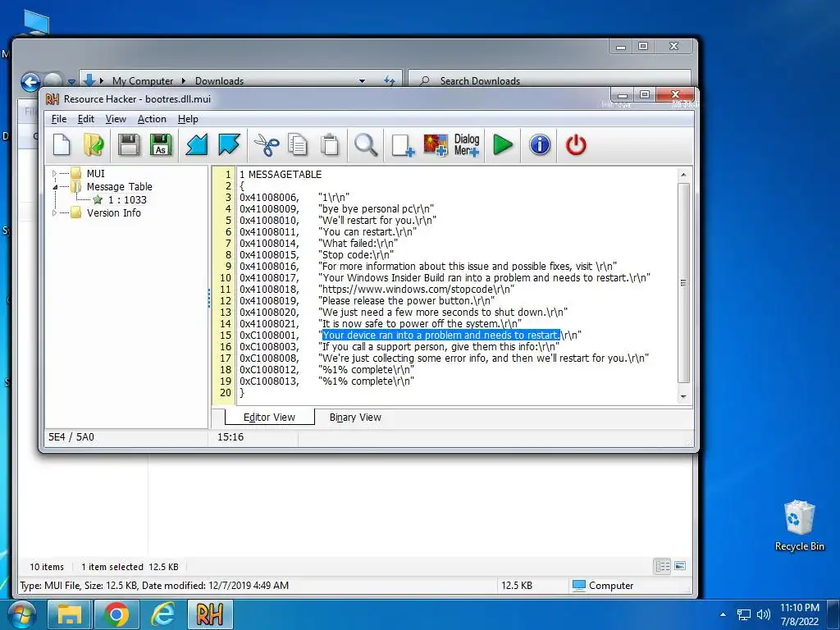The image size is (840, 630).
Task: Show hidden tray icons arrow
Action: tap(723, 614)
